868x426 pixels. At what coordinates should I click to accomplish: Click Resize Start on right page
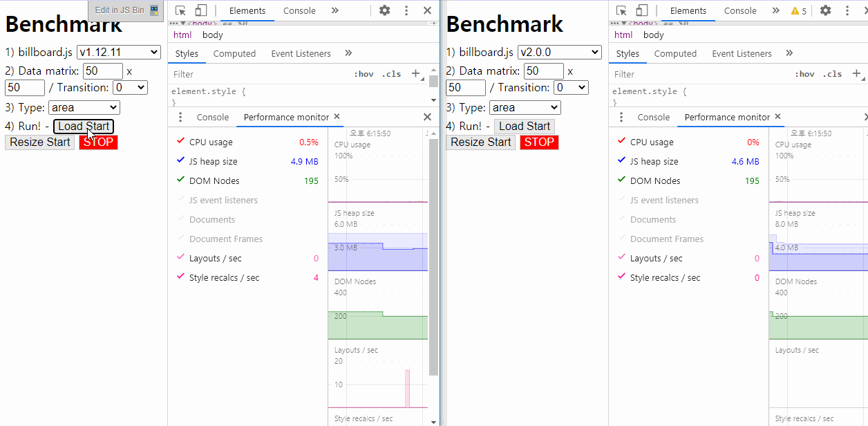[480, 142]
